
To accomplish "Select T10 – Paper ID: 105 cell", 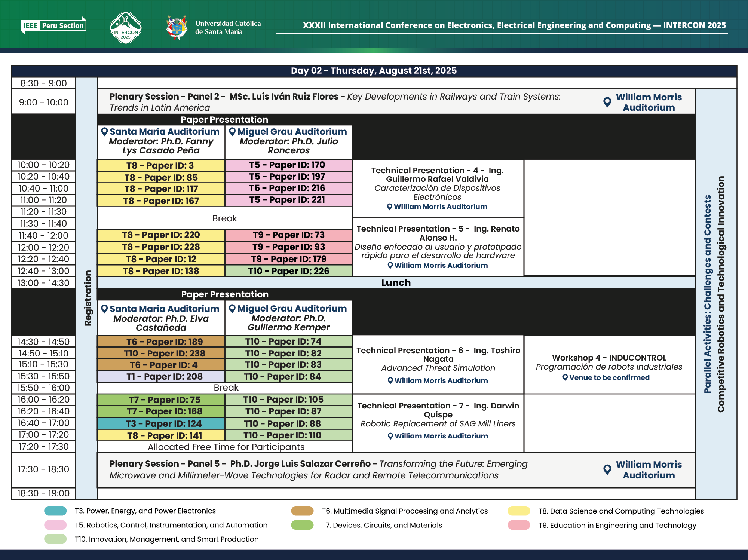I will 289,400.
